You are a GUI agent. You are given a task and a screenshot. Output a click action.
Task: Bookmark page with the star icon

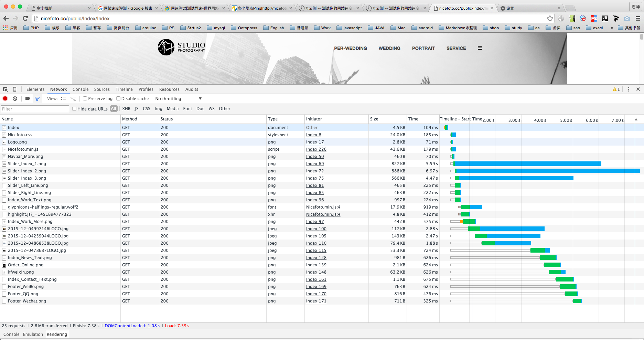click(550, 19)
